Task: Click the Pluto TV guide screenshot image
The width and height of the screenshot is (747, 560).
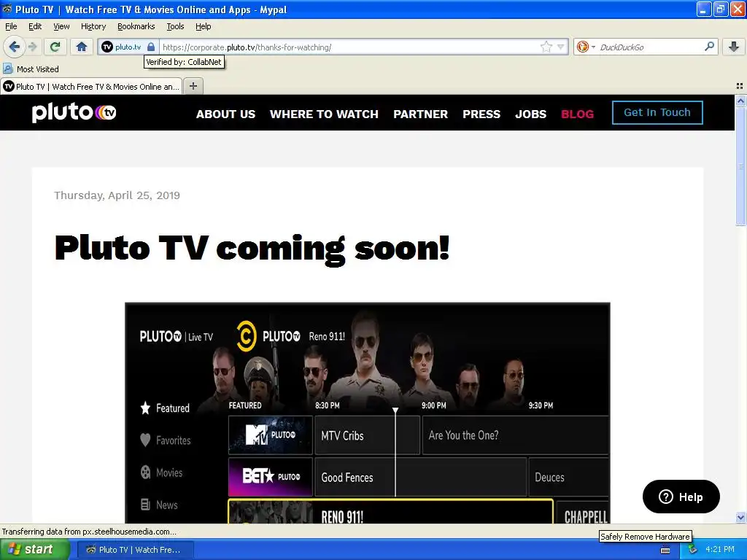Action: [x=368, y=413]
